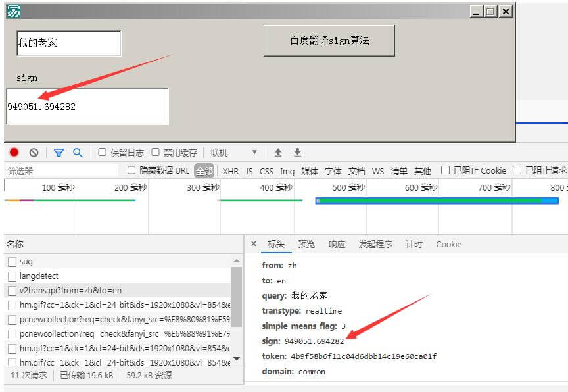Switch to the 计时 tab
The height and width of the screenshot is (392, 568).
414,244
